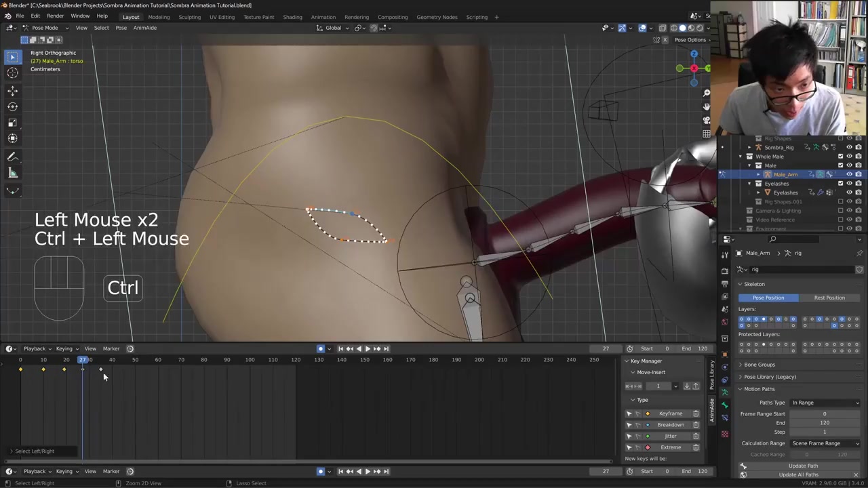
Task: Click the Frame Range End field
Action: [824, 423]
